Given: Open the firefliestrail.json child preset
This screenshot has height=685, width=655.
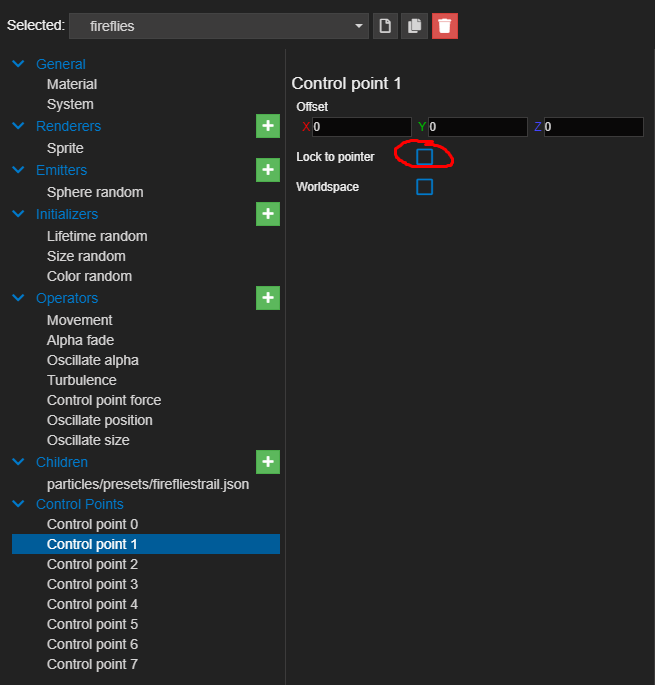Looking at the screenshot, I should tap(148, 484).
